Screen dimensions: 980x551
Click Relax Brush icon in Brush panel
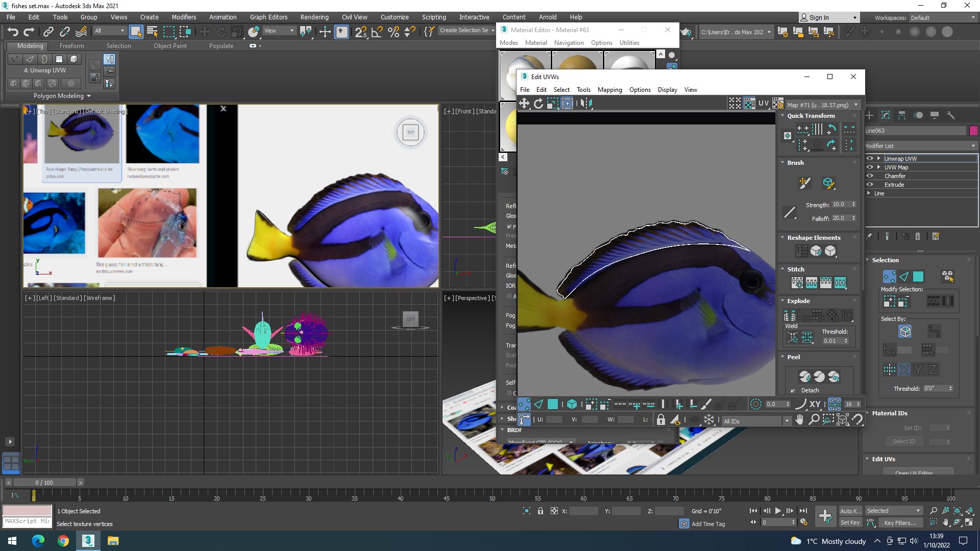tap(828, 183)
